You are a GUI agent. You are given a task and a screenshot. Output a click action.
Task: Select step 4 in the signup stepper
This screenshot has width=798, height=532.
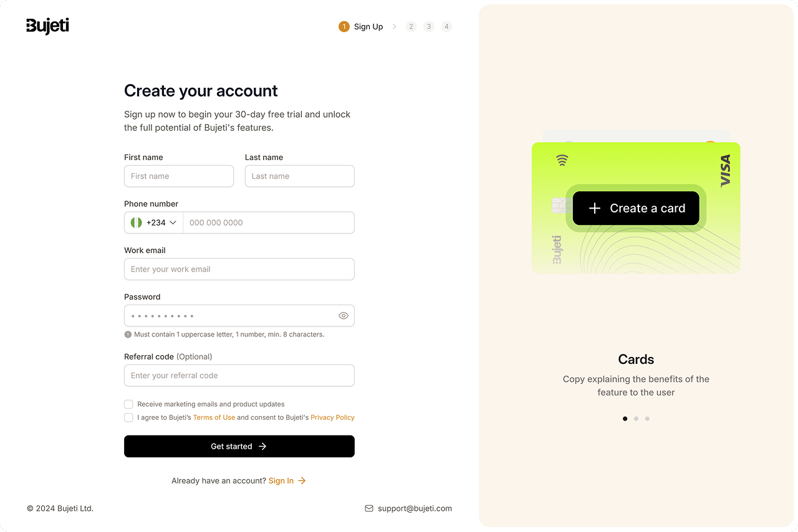(x=446, y=27)
